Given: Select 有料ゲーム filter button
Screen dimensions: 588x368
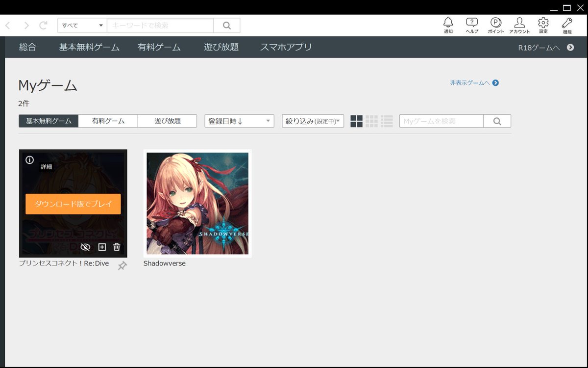Looking at the screenshot, I should (x=108, y=121).
